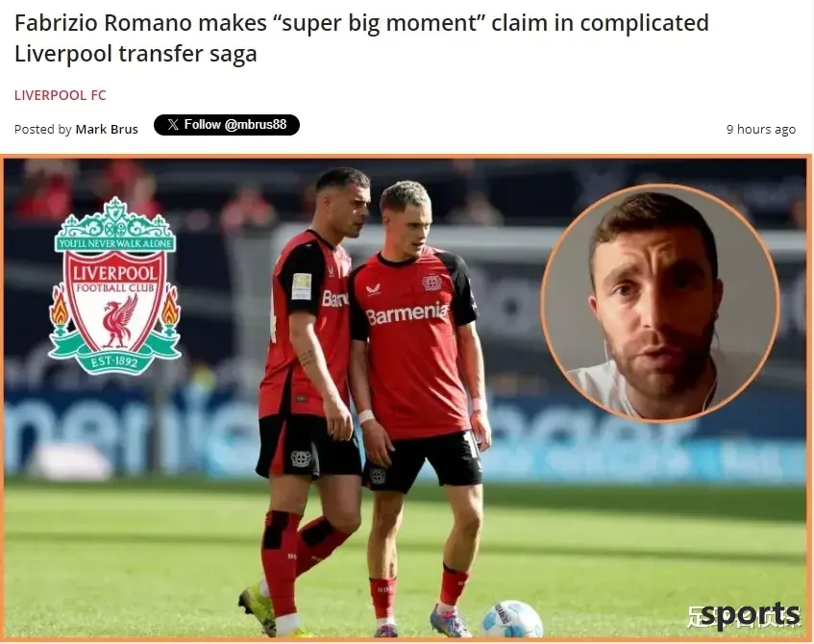Click the Liverpool Football Club crest
Viewport: 814px width, 644px height.
(x=114, y=285)
